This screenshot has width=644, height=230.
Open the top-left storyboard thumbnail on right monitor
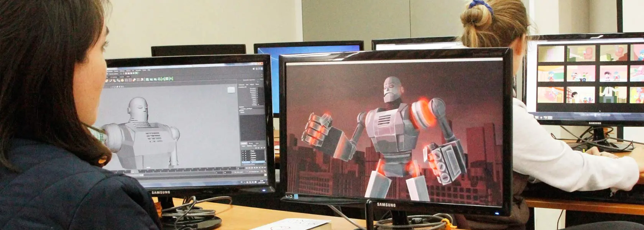551,54
